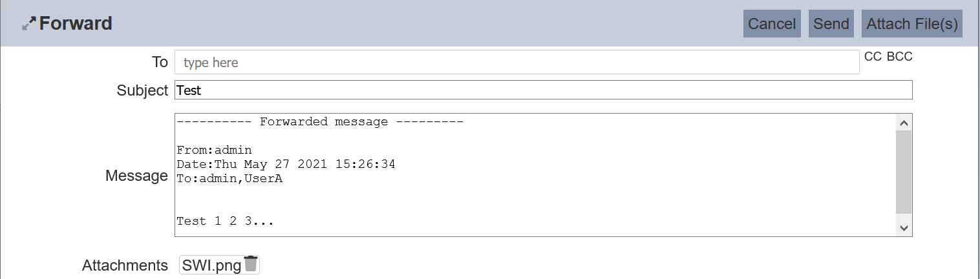Click the message scrollbar down arrow
This screenshot has width=980, height=279.
click(x=904, y=227)
